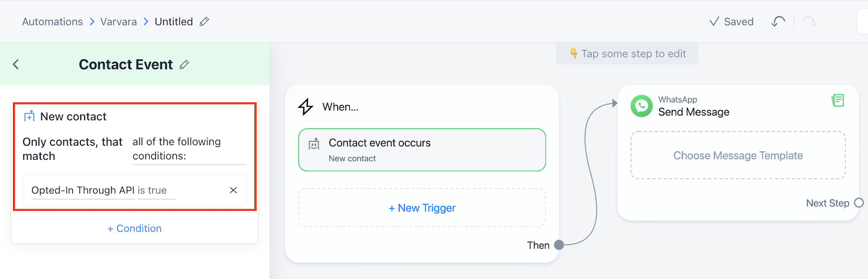This screenshot has height=279, width=868.
Task: Change the 'is true' operator dropdown
Action: click(x=156, y=191)
